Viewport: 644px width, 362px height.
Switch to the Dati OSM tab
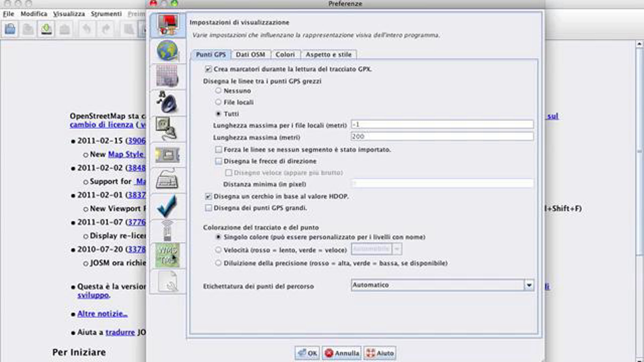[250, 55]
